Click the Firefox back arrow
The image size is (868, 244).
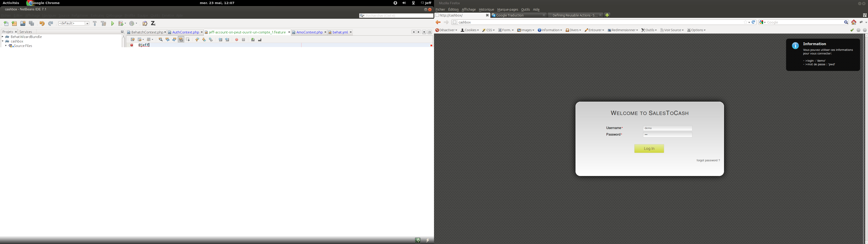pyautogui.click(x=438, y=23)
